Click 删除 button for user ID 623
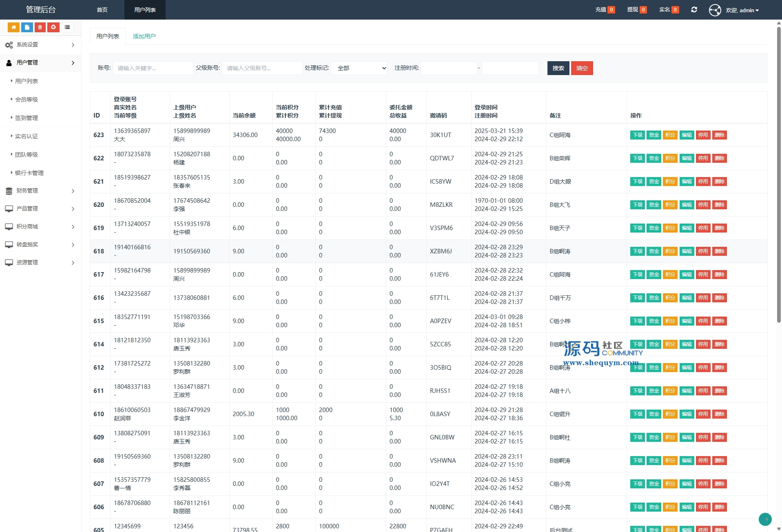The image size is (782, 532). (x=719, y=135)
